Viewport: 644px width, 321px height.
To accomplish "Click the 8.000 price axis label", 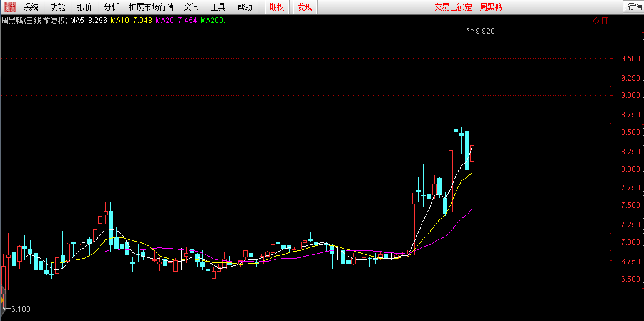I will [x=630, y=169].
